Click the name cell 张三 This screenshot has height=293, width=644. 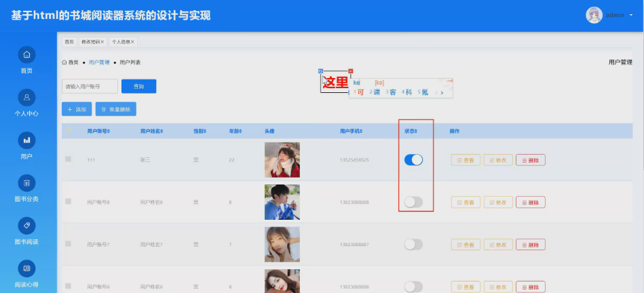(145, 159)
